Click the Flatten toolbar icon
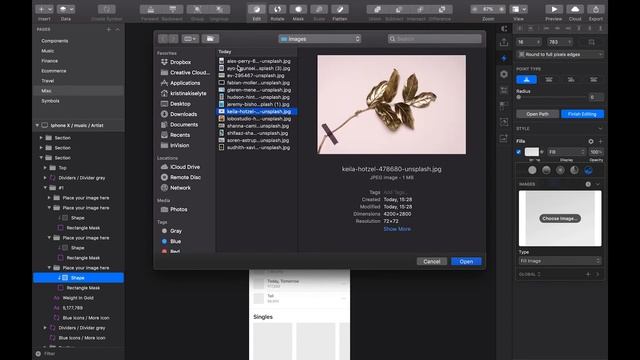 point(340,9)
